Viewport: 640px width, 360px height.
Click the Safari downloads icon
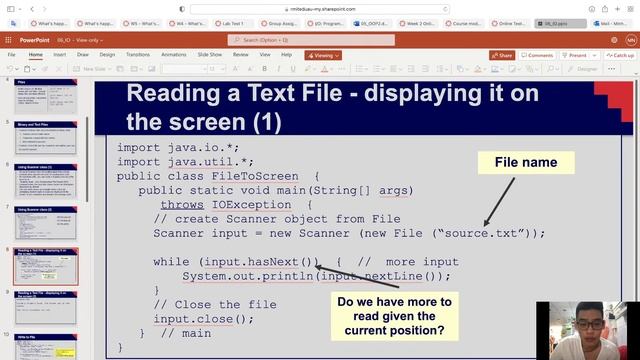tap(592, 9)
